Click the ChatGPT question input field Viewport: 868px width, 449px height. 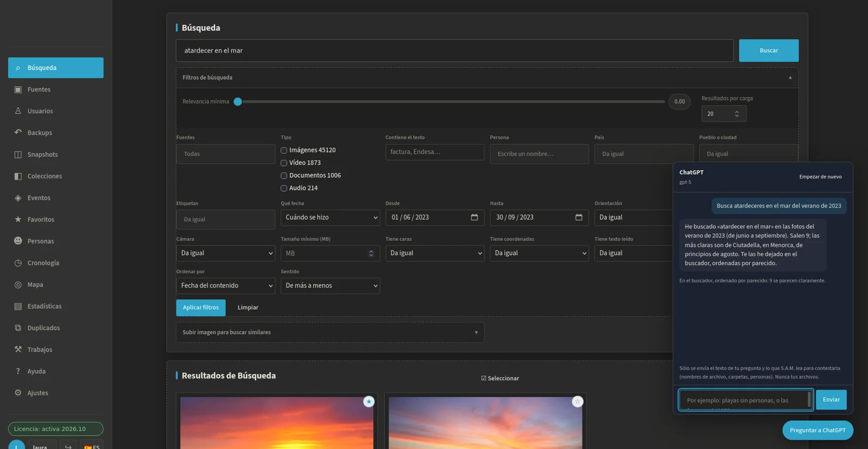(746, 400)
